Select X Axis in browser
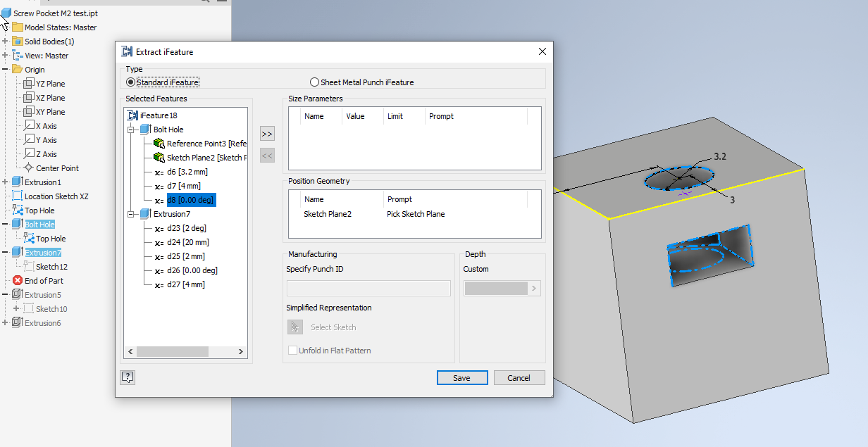The width and height of the screenshot is (868, 447). pos(46,126)
